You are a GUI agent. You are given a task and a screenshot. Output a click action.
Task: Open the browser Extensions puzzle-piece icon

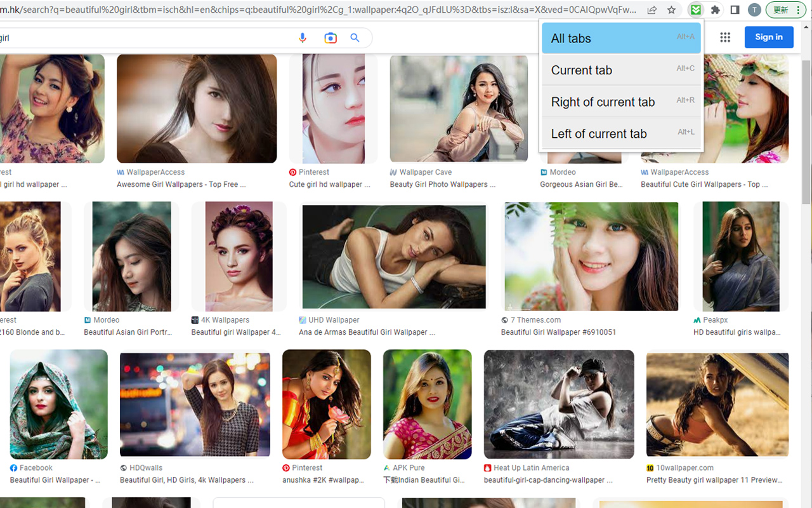pos(714,10)
